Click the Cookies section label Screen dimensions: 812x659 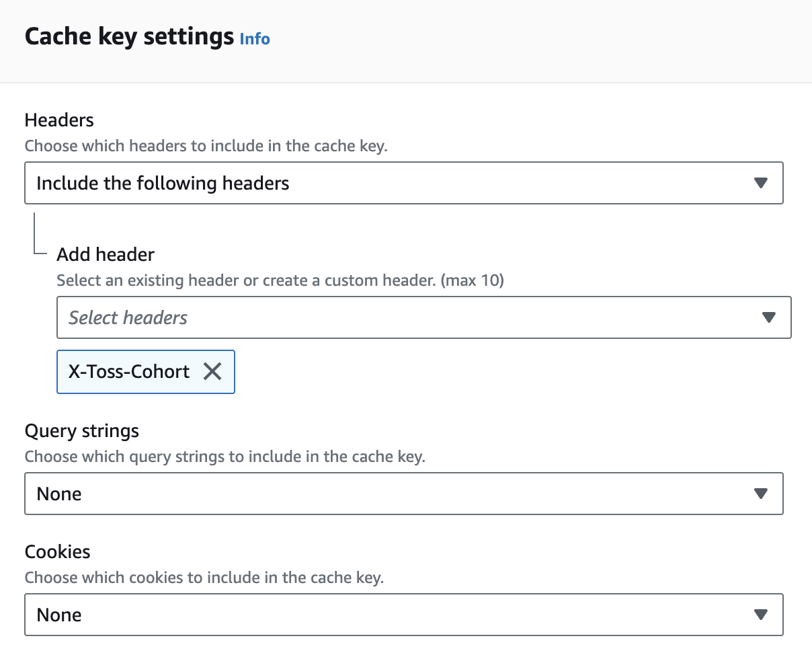point(57,552)
